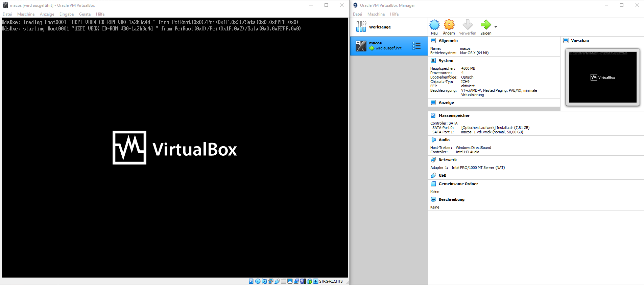Click the System section chip icon
Screen dimensions: 644x285
click(433, 61)
